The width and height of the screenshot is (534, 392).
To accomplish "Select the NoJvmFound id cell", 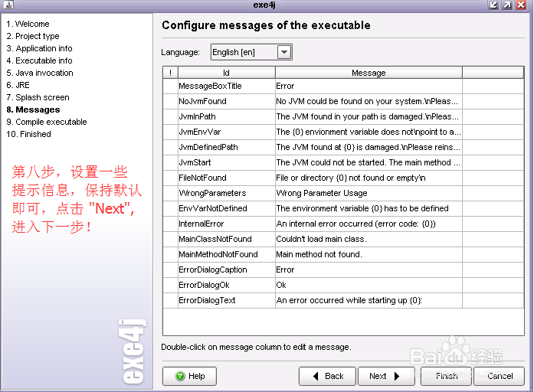I will click(x=227, y=101).
